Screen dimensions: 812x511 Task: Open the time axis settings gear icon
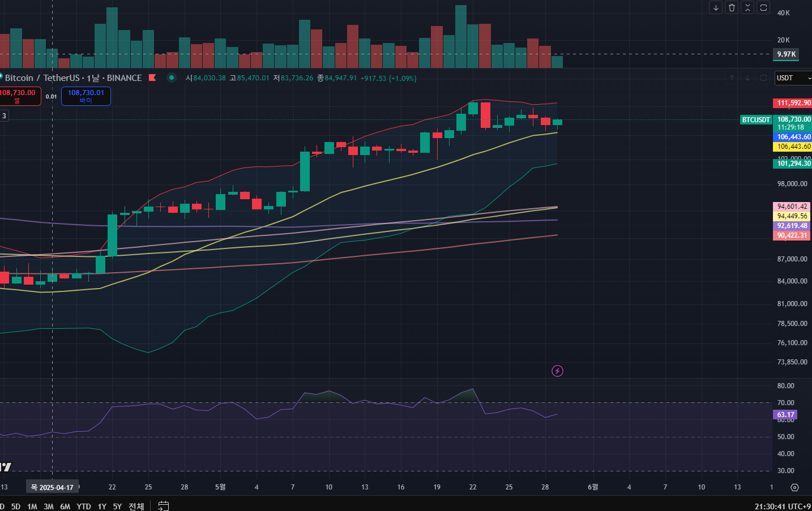tap(794, 487)
